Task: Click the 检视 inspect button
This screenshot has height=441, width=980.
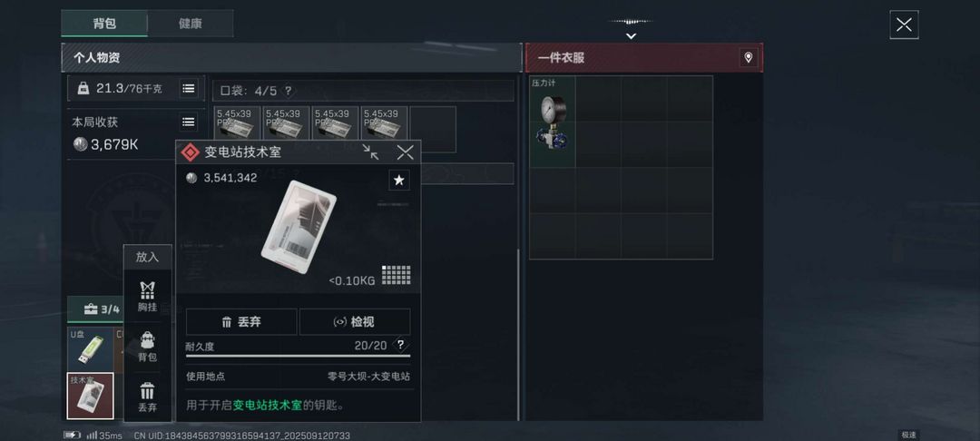Action: [355, 322]
